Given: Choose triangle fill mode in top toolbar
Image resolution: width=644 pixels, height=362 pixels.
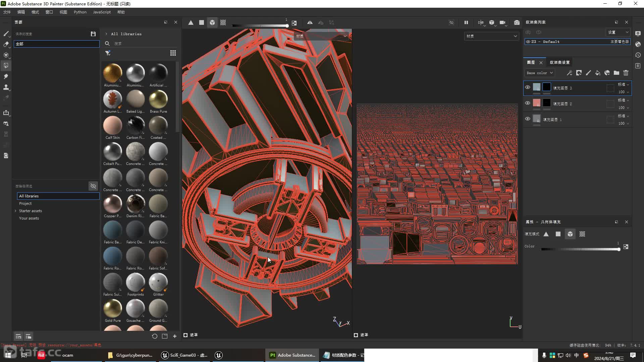Looking at the screenshot, I should point(191,22).
